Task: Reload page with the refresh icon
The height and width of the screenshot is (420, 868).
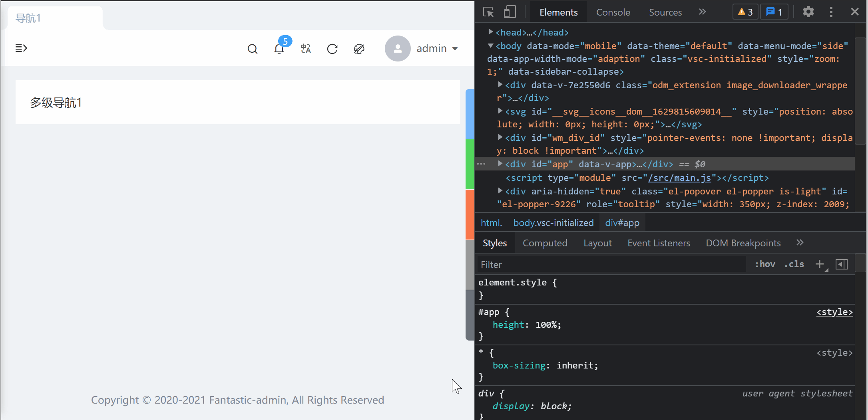Action: coord(332,49)
